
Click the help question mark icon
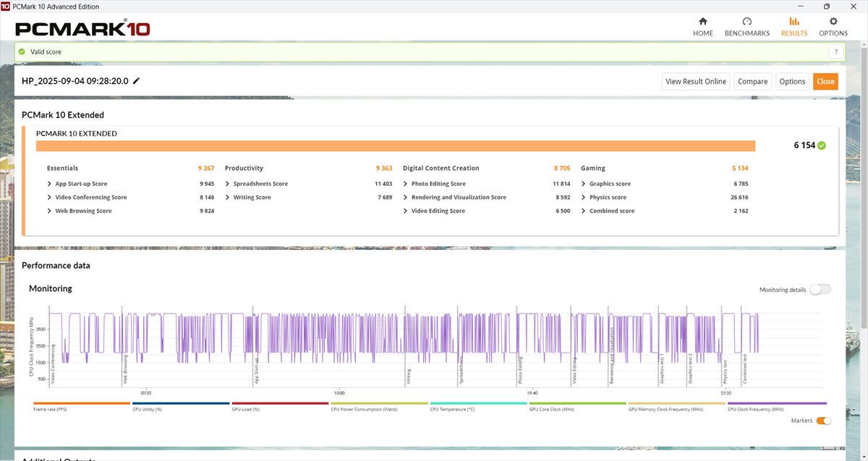coord(836,52)
